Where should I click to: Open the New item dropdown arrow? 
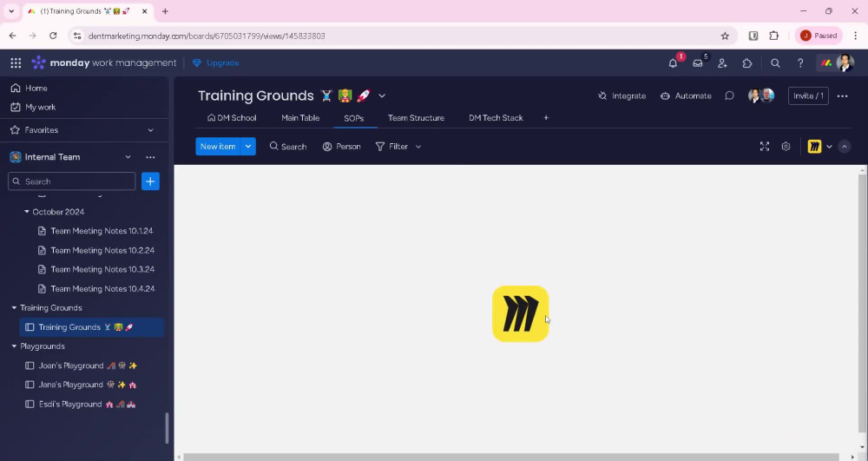[x=248, y=147]
